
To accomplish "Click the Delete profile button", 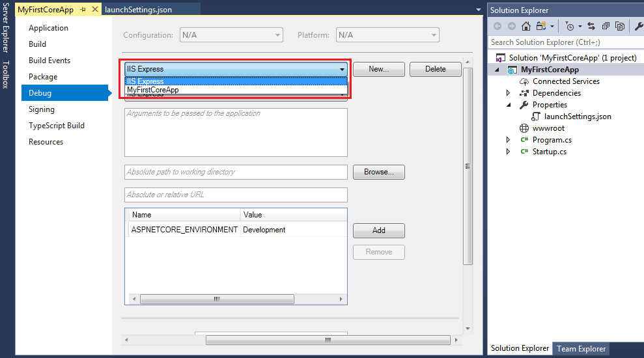I will point(436,69).
